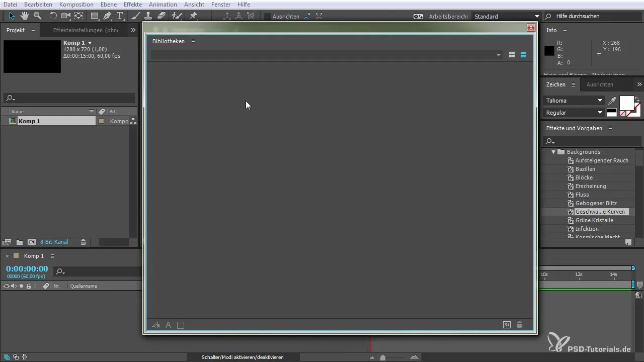This screenshot has height=362, width=644.
Task: Switch Bibliotheken to grid view
Action: [512, 55]
